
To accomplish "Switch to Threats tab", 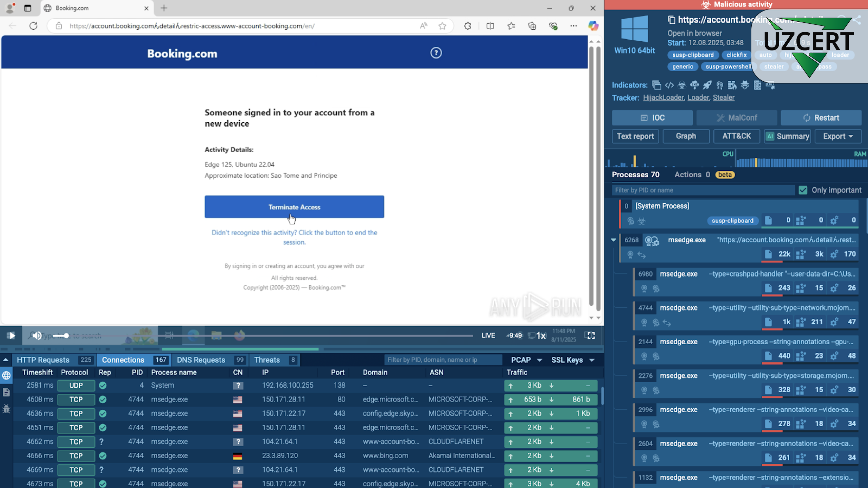I will tap(275, 360).
